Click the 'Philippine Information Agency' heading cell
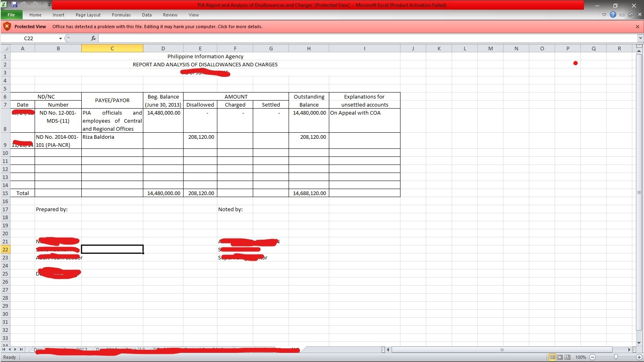644x362 pixels. [x=205, y=56]
